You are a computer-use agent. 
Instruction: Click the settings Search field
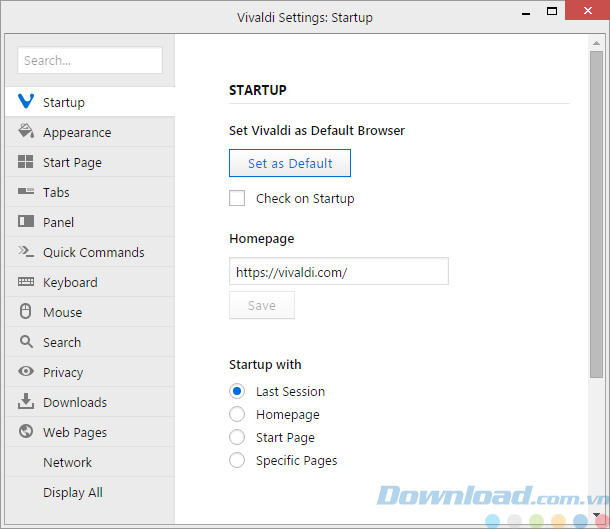(90, 60)
